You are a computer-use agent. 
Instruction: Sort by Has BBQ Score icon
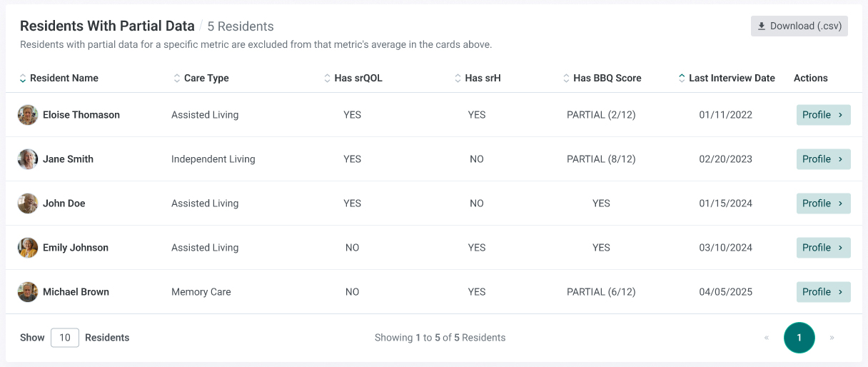pos(566,79)
